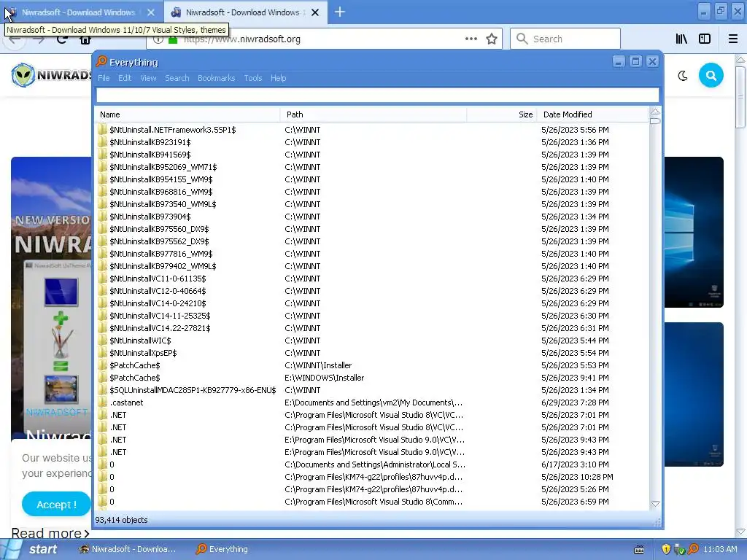Viewport: 747px width, 560px height.
Task: Select $PatchCache$ in E:\WINDOWS\Installer
Action: coord(135,377)
